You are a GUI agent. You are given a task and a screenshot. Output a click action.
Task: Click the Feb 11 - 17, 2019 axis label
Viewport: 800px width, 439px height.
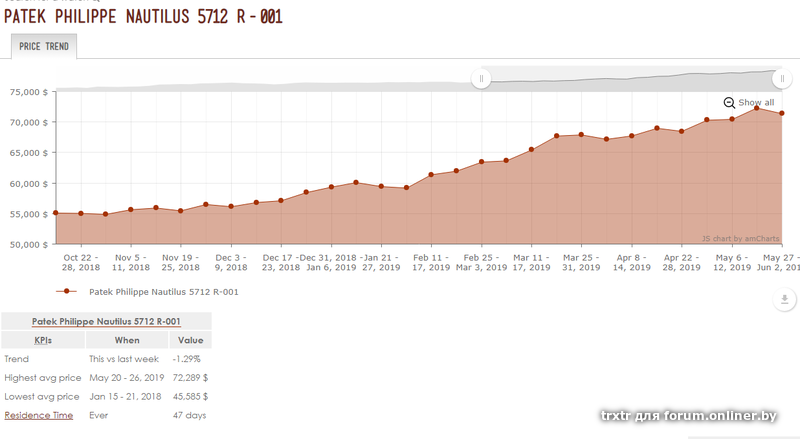tap(431, 262)
